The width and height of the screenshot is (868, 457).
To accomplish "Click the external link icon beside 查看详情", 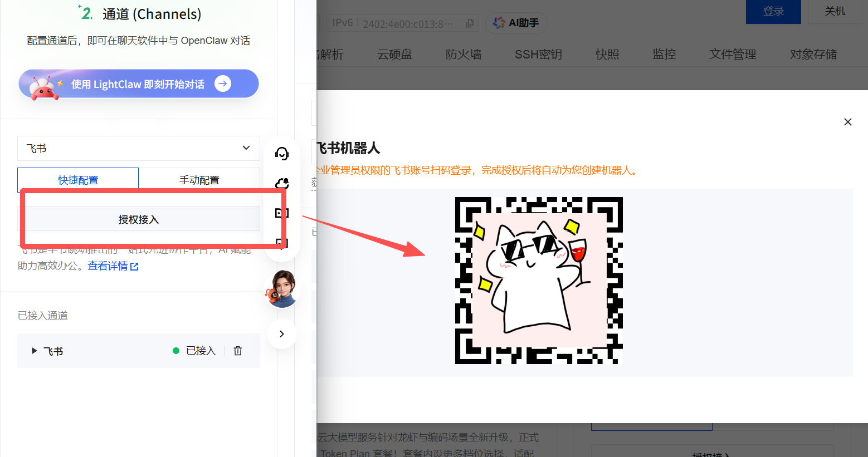I will tap(133, 266).
